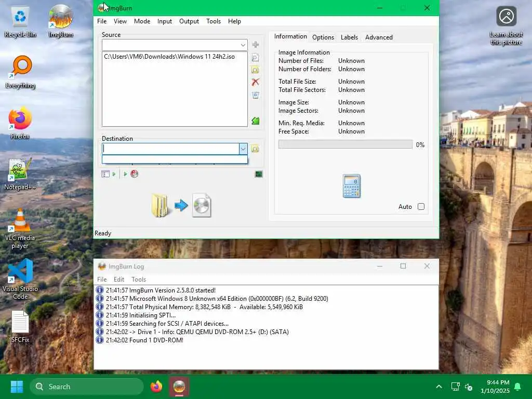
Task: Open the View menu
Action: click(120, 21)
